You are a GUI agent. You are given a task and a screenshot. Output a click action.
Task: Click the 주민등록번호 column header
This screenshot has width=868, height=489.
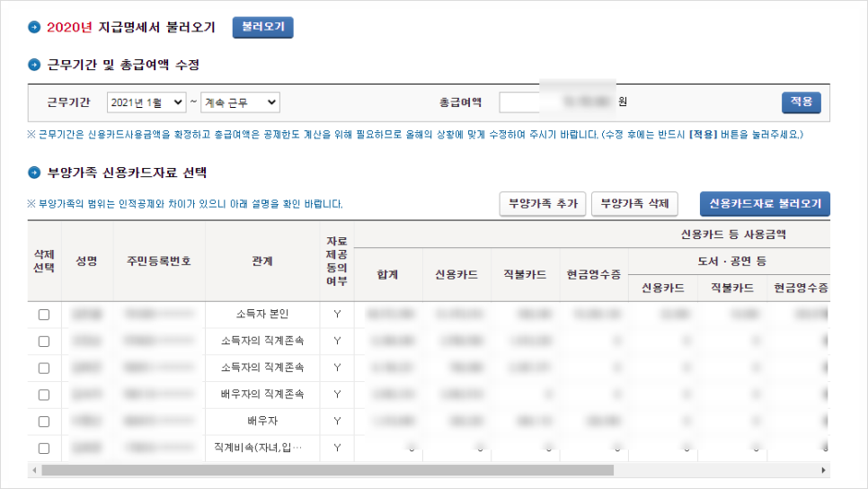[159, 261]
